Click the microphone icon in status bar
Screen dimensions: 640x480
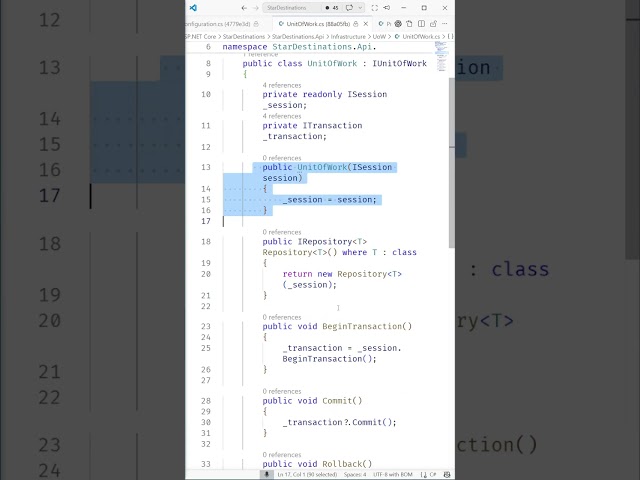pyautogui.click(x=267, y=474)
